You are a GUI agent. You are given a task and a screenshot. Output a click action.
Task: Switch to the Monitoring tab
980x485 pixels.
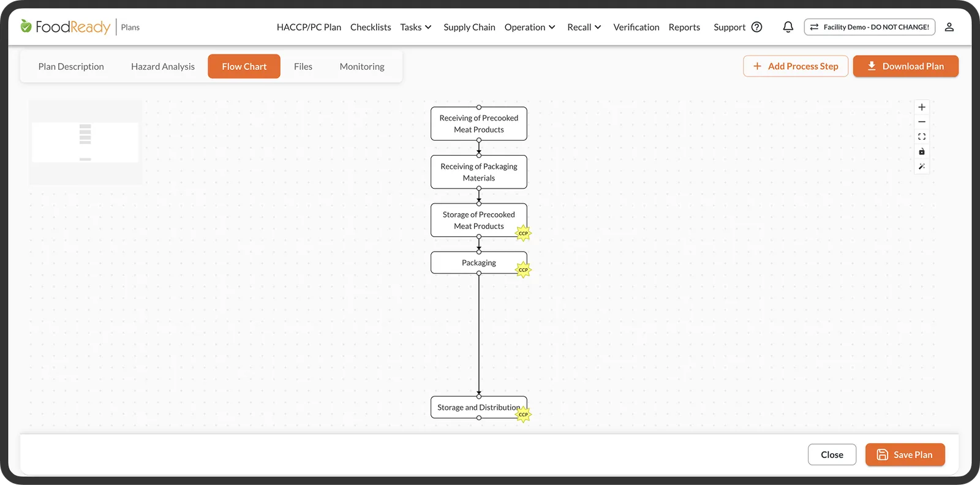click(362, 66)
